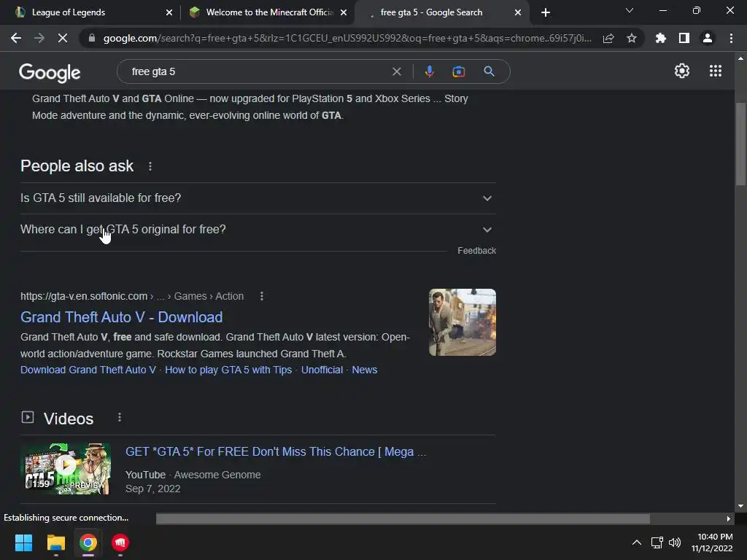Show hidden system tray icons
This screenshot has height=560, width=747.
pyautogui.click(x=636, y=542)
